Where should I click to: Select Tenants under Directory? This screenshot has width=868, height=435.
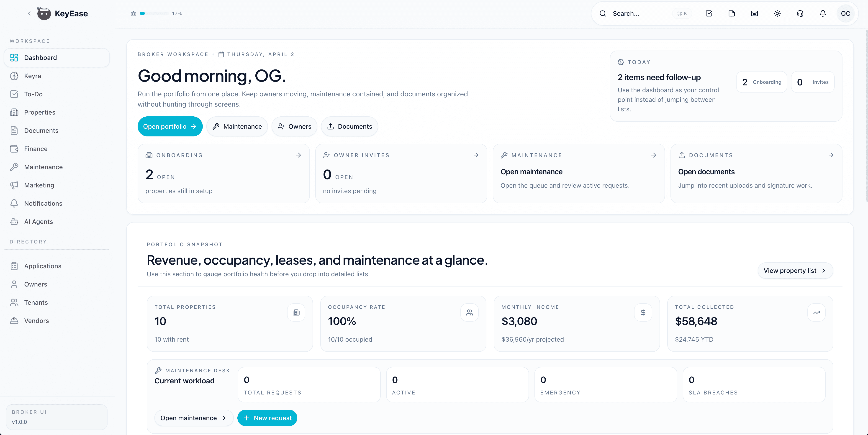(36, 302)
